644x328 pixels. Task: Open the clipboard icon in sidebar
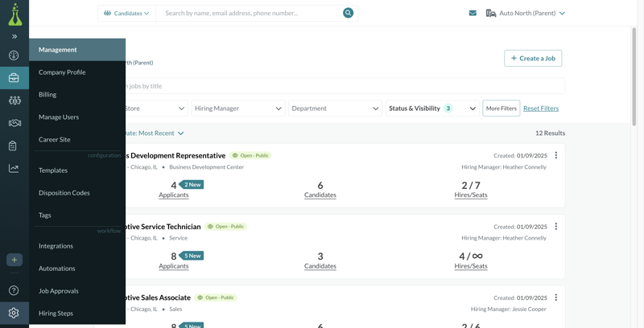coord(14,146)
